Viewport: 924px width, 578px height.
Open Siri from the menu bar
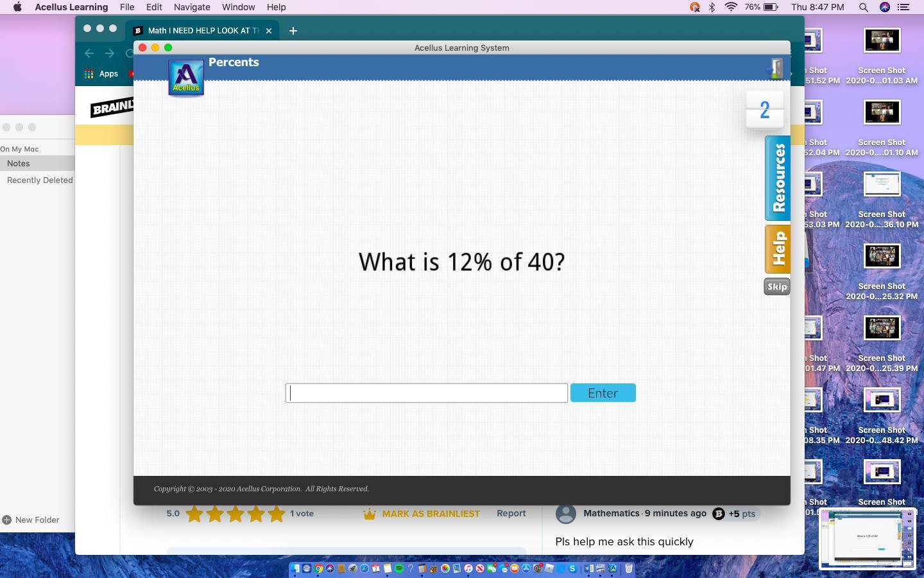pos(885,7)
